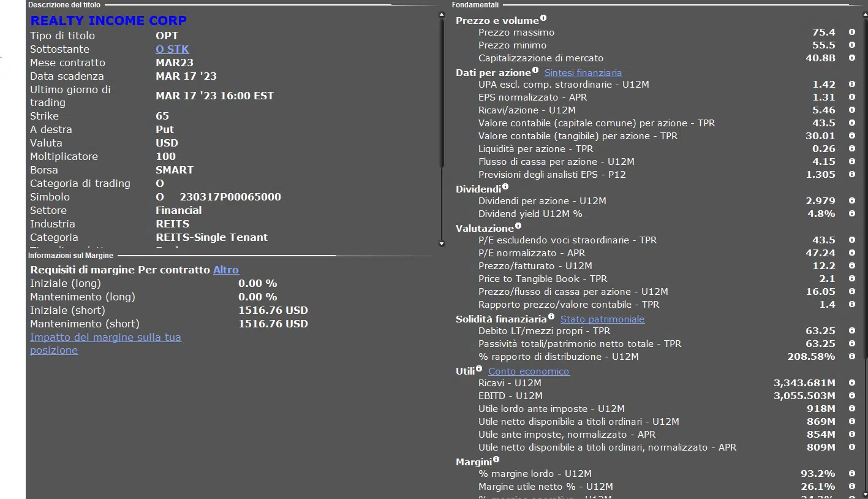
Task: Open info icon beside % margine lordo
Action: [851, 474]
